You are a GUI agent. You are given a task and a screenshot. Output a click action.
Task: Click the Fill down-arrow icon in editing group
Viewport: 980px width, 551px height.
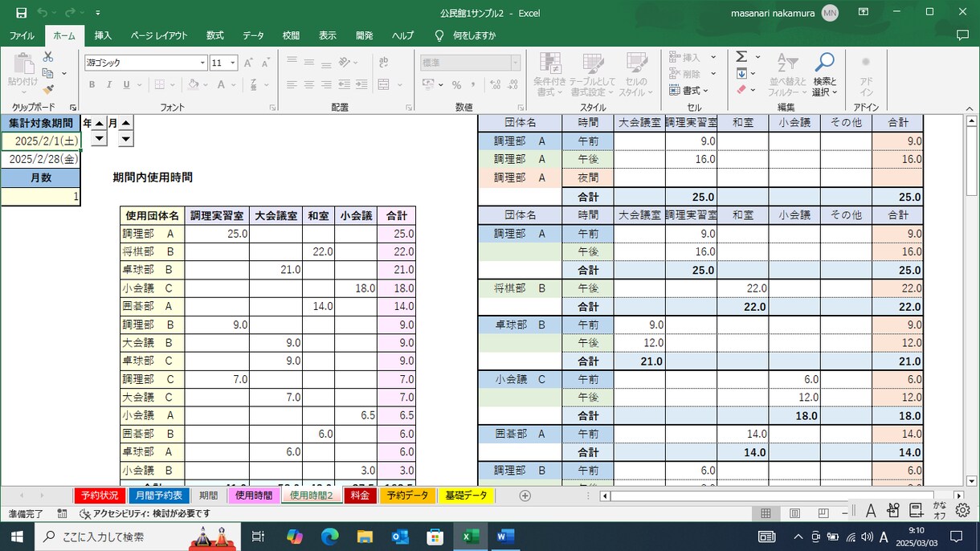pyautogui.click(x=741, y=74)
